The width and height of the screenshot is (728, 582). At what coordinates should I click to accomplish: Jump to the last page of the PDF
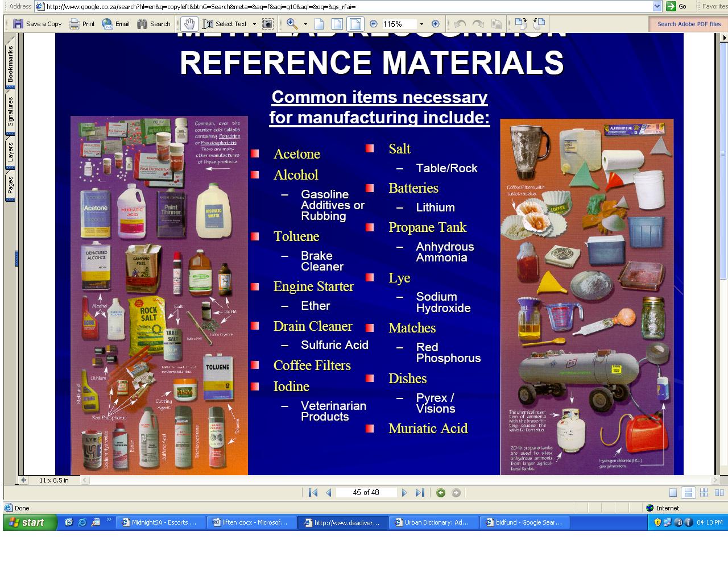420,492
